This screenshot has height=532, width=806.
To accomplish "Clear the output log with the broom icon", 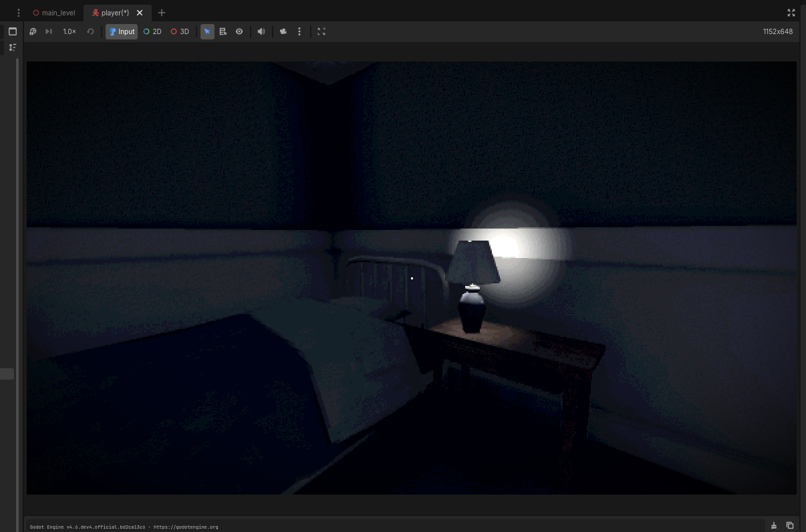I will [x=774, y=525].
